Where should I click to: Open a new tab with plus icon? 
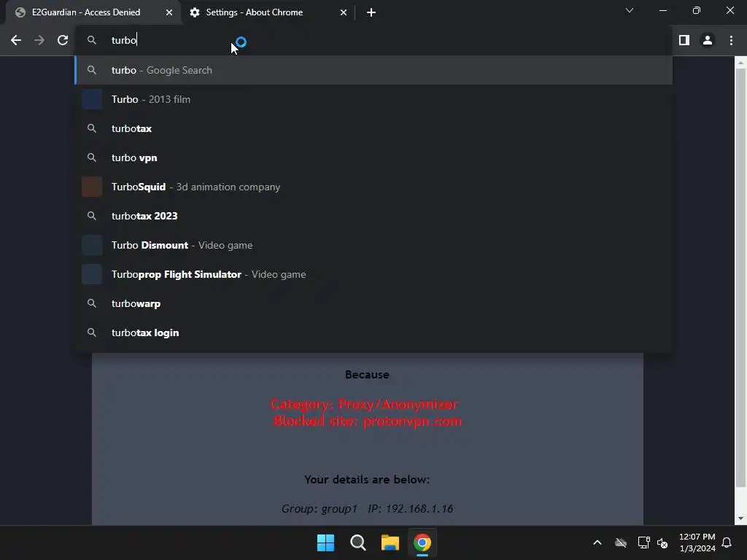pos(371,12)
